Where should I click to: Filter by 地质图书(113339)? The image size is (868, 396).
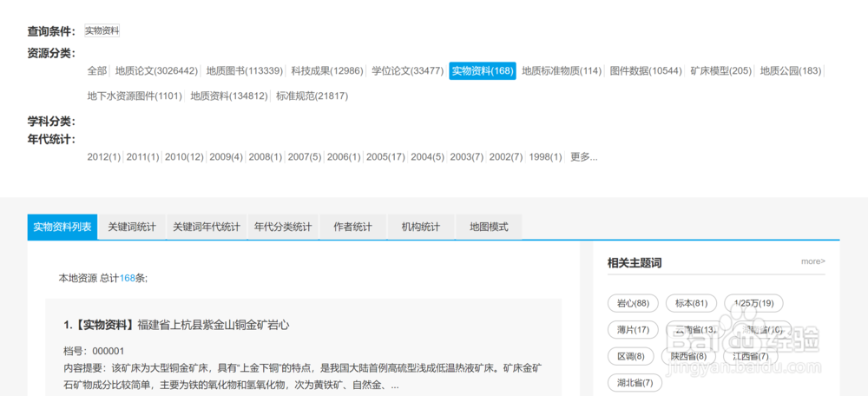pyautogui.click(x=245, y=71)
